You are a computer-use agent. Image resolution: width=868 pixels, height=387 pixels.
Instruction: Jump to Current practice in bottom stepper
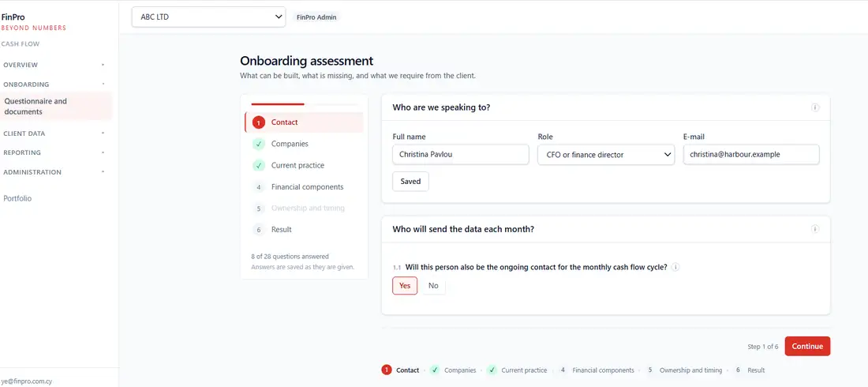pos(517,370)
